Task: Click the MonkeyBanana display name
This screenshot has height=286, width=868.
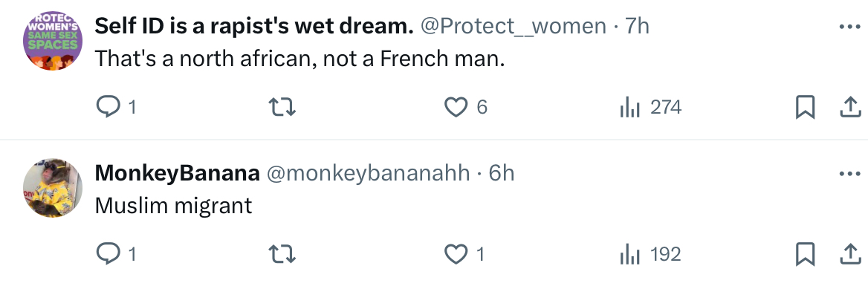Action: click(177, 173)
